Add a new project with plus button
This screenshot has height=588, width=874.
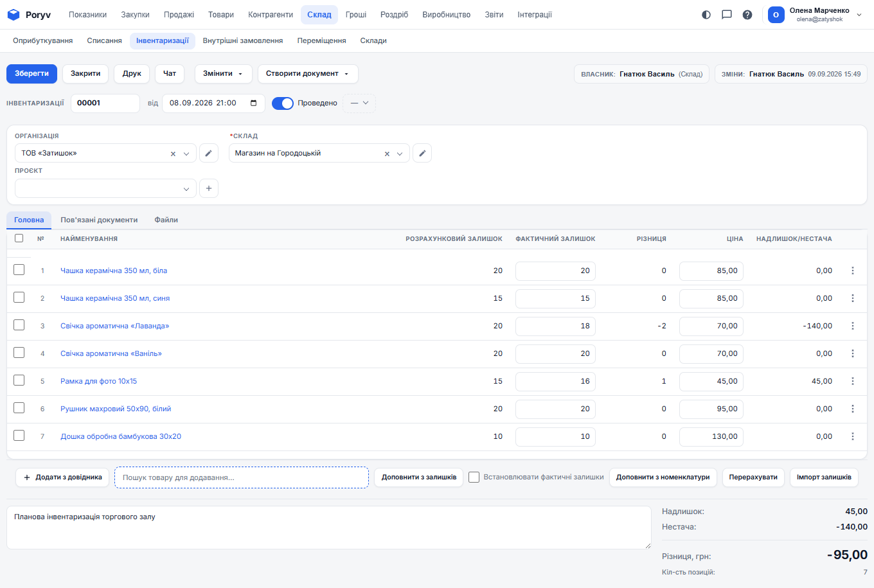pyautogui.click(x=209, y=188)
